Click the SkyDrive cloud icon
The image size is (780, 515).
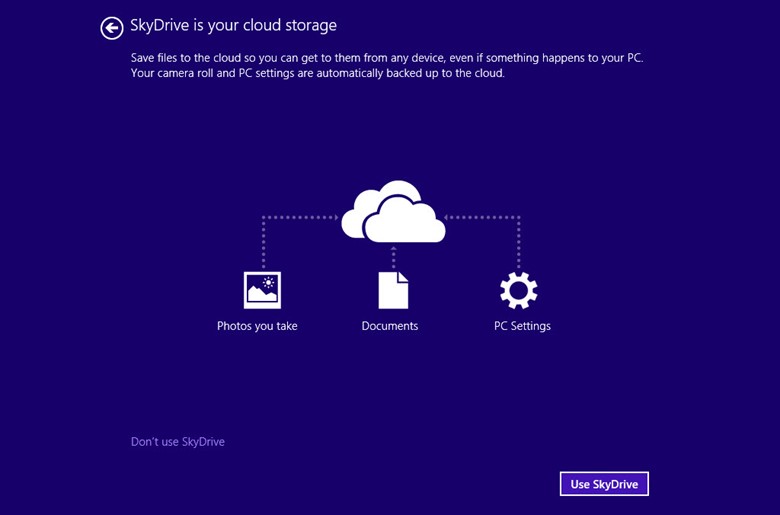tap(393, 211)
